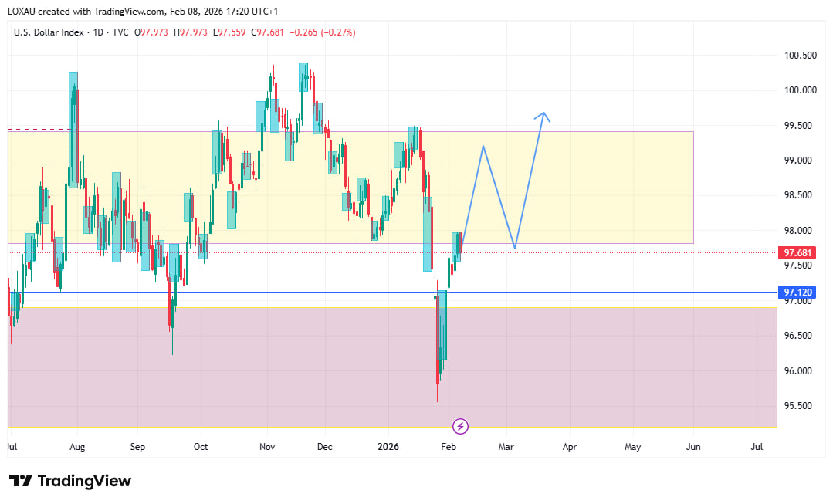This screenshot has width=833, height=504.
Task: Click the 100.500 label on price axis
Action: [x=800, y=56]
